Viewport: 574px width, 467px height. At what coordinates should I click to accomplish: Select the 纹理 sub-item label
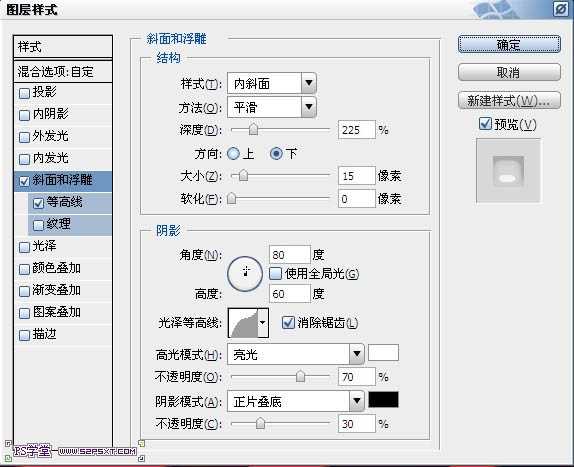tap(59, 224)
